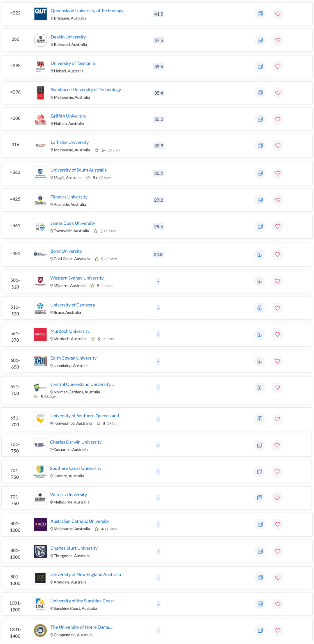Toggle heart favorite for Bond University
This screenshot has width=314, height=644.
click(277, 254)
